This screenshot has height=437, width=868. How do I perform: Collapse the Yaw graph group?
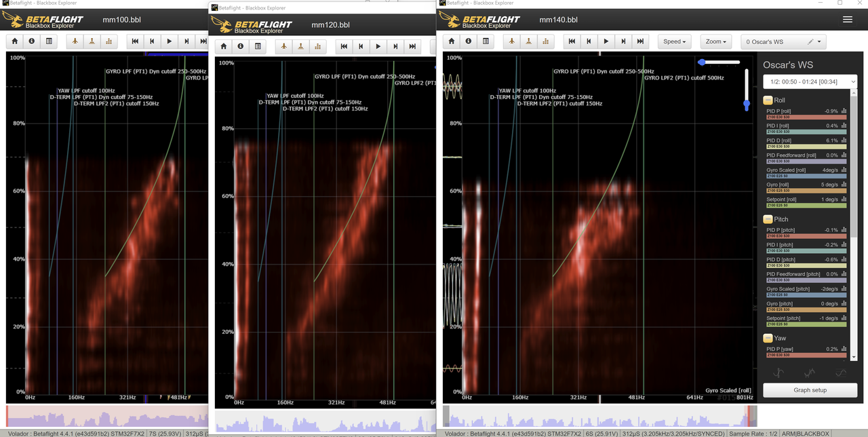point(768,338)
